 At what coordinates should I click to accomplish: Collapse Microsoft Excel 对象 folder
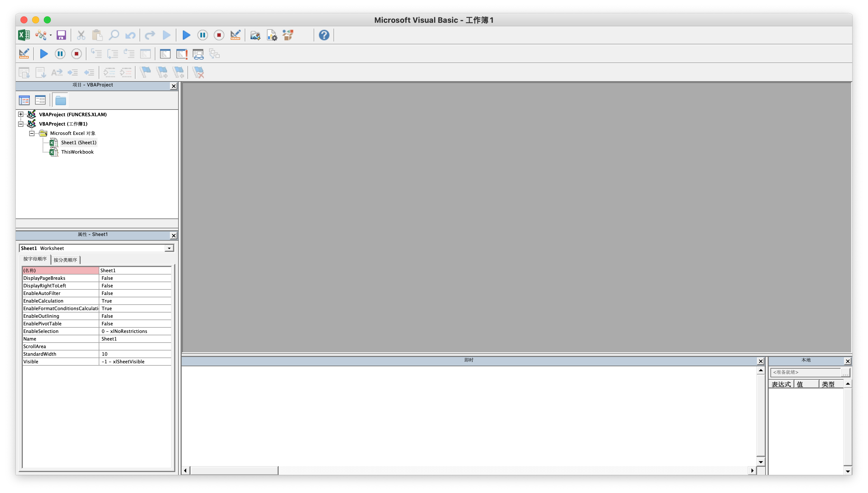[32, 133]
